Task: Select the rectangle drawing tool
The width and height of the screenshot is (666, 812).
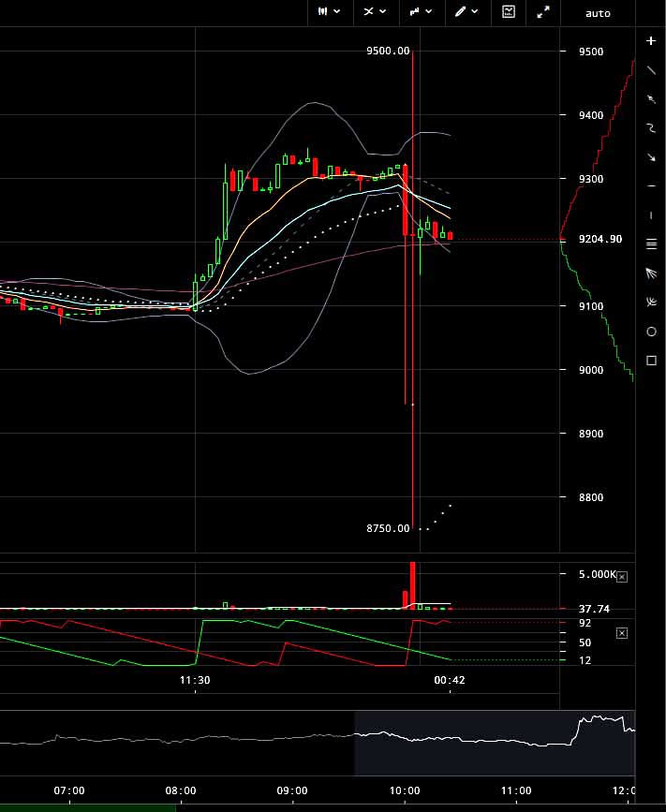Action: pos(651,361)
